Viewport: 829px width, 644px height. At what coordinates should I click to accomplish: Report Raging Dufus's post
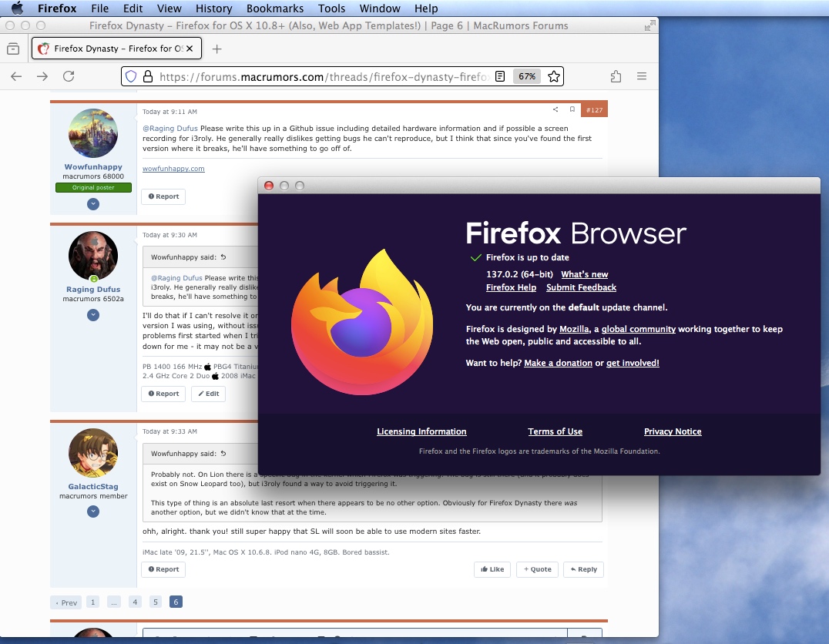tap(163, 394)
